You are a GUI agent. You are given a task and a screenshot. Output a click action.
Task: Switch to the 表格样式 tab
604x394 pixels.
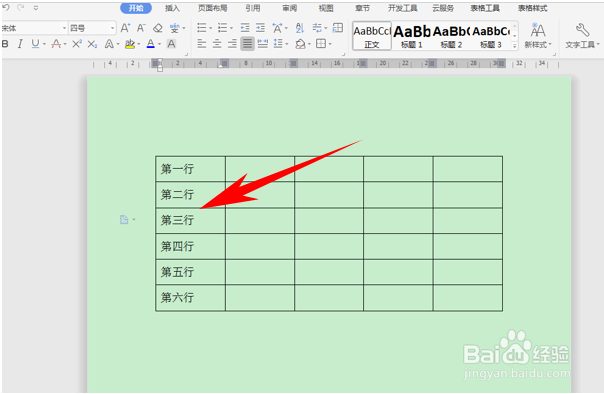tap(533, 8)
